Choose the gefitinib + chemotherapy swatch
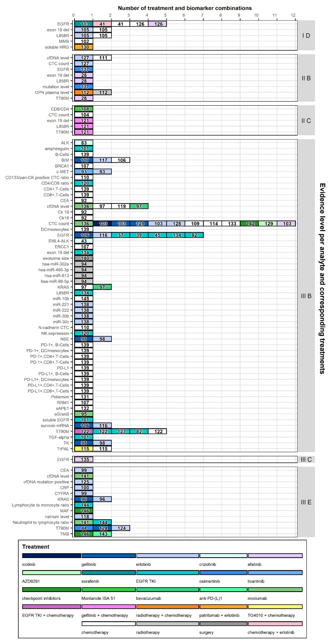Screen dimensions: 332x644 click(x=109, y=607)
